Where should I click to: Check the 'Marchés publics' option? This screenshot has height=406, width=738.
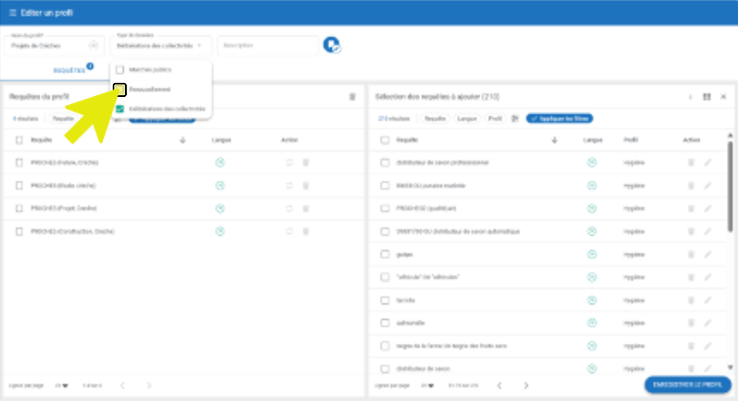[x=120, y=70]
